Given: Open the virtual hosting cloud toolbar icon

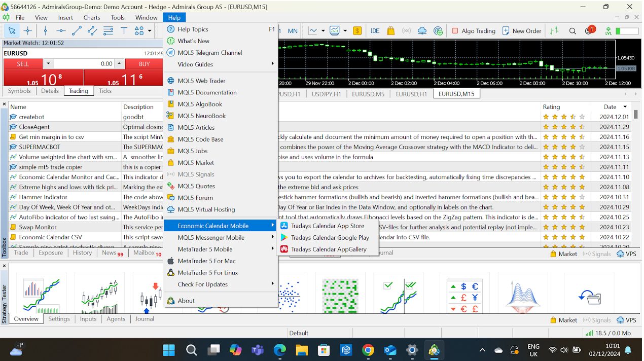Looking at the screenshot, I should tap(422, 31).
